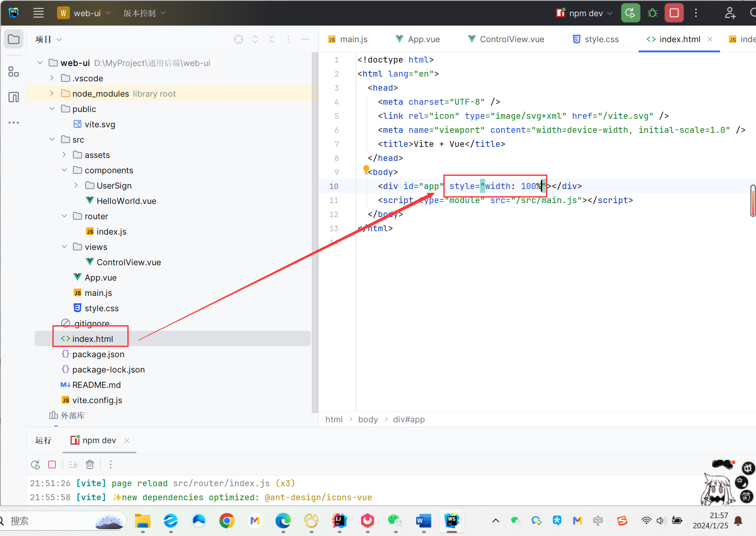Viewport: 756px width, 536px height.
Task: Expand the .vscode folder
Action: [x=52, y=78]
